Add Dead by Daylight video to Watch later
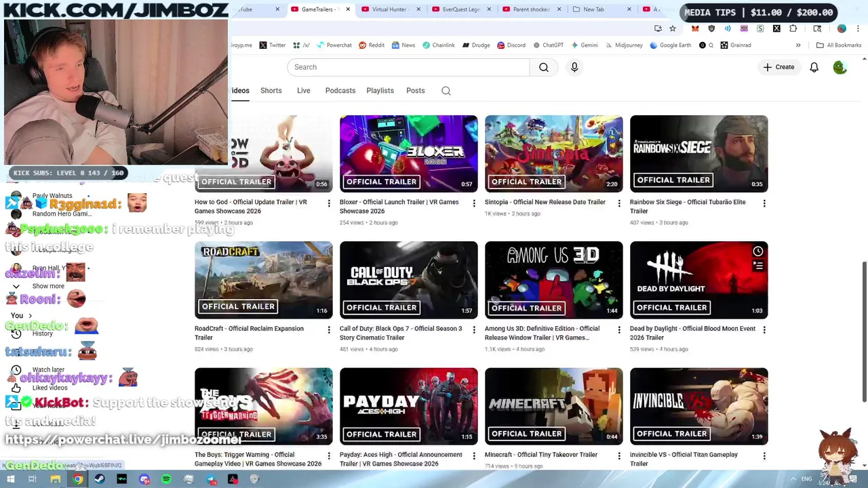The width and height of the screenshot is (868, 488). 758,251
